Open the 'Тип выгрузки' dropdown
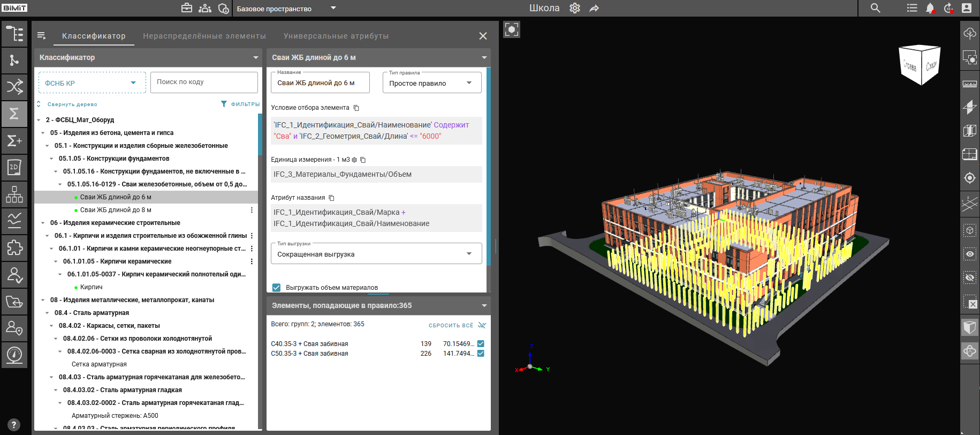This screenshot has height=435, width=980. (376, 254)
